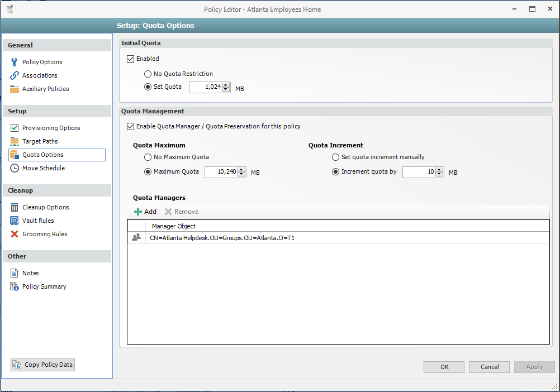Select Increment quota by radio button

point(335,172)
